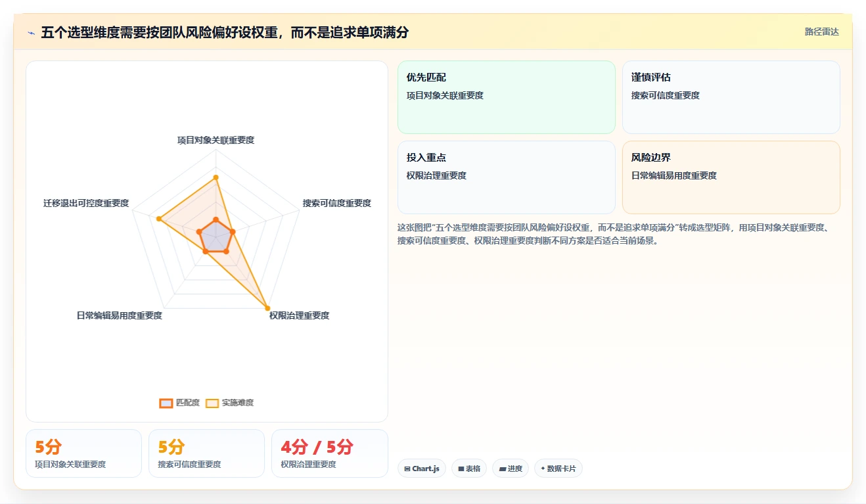Click 搜索可信度重要度 text in 谨慎评估 card

point(666,95)
